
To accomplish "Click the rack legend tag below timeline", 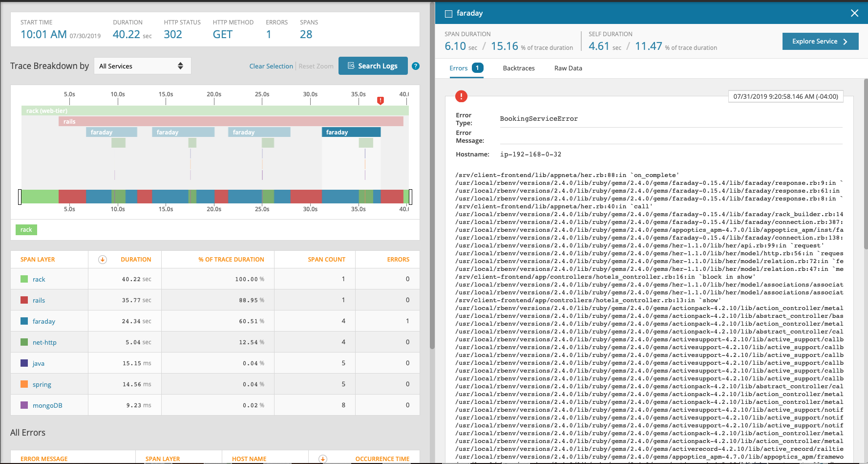I will pyautogui.click(x=26, y=230).
